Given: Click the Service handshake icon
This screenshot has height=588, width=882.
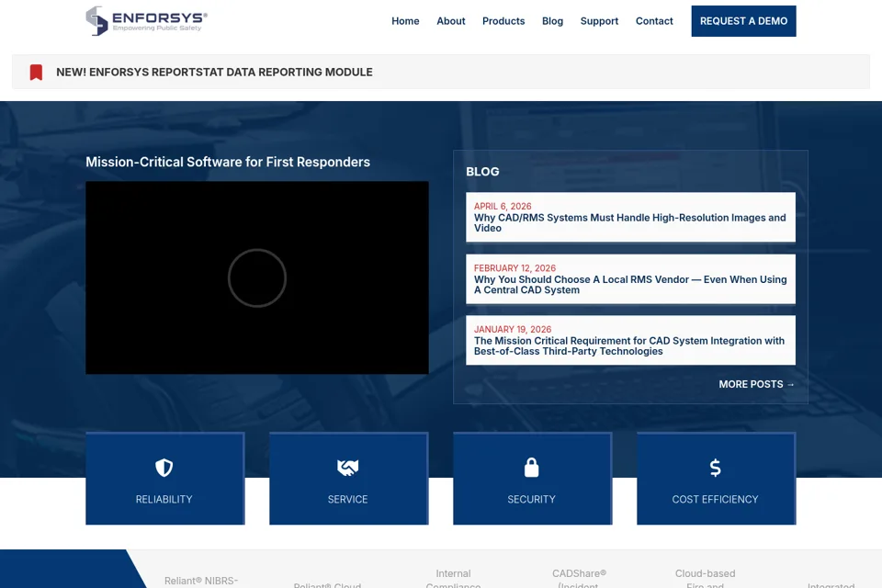Looking at the screenshot, I should (347, 468).
